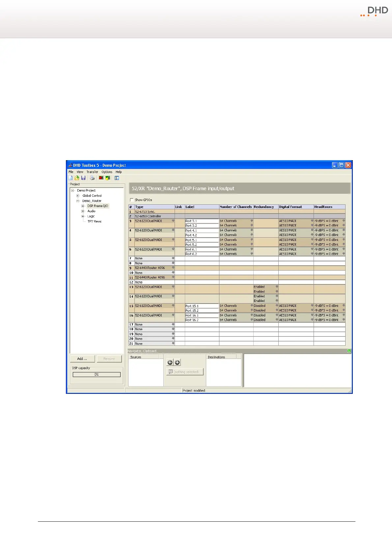This screenshot has height=555, width=392.
Task: Click the Destinations list header
Action: point(221,357)
